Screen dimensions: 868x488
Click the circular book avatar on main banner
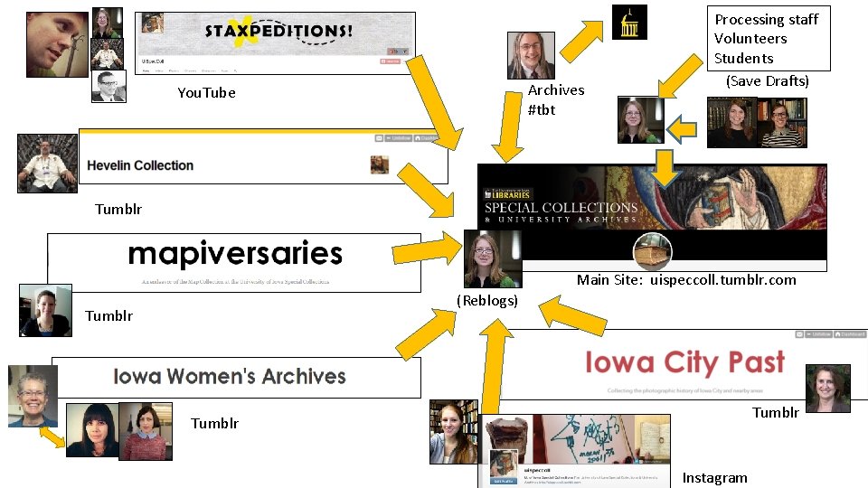point(652,252)
